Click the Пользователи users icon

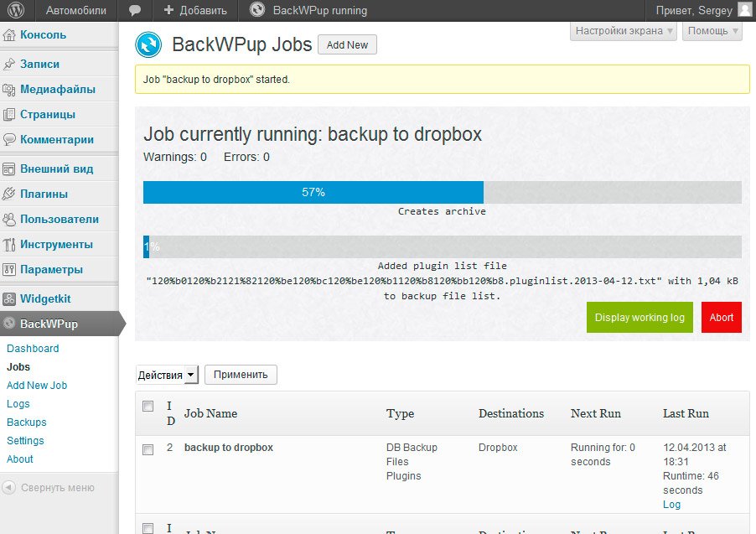9,220
